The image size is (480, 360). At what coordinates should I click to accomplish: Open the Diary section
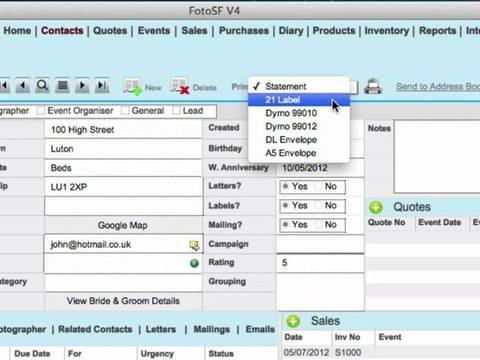pyautogui.click(x=291, y=31)
